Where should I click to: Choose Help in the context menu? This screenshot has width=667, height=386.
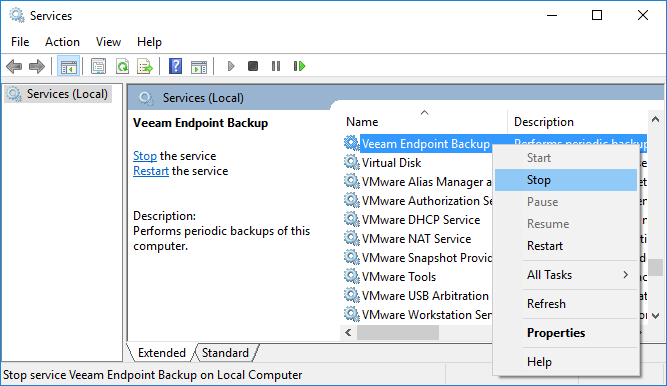tap(566, 362)
